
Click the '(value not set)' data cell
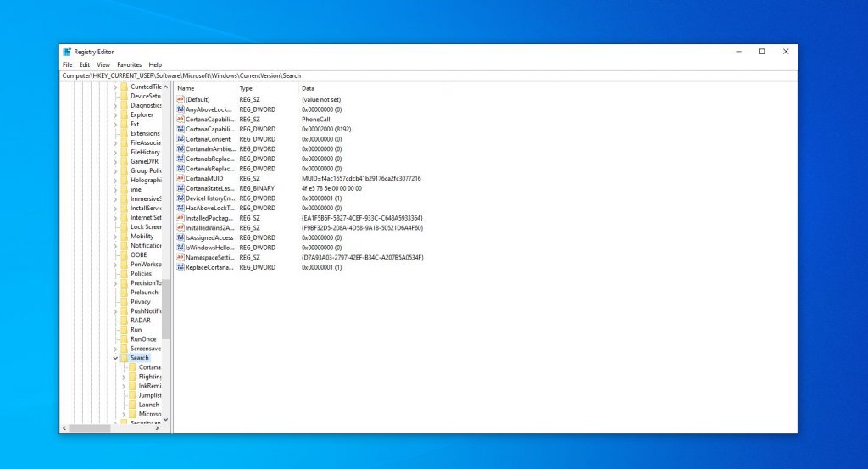(x=321, y=100)
